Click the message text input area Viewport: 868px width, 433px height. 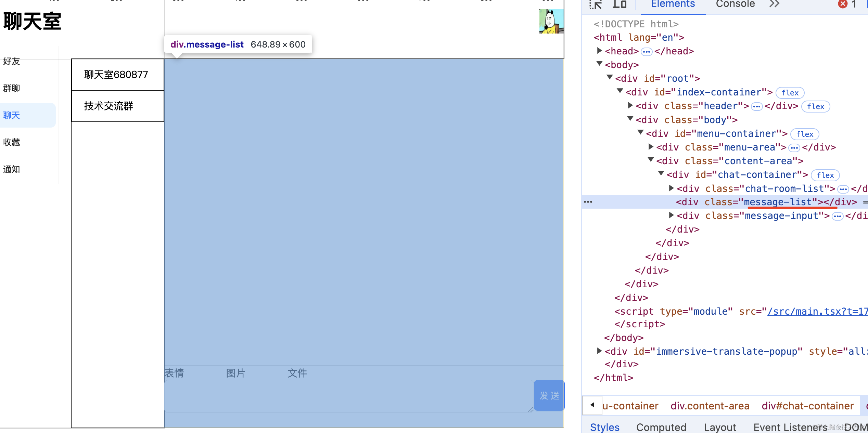(348, 396)
